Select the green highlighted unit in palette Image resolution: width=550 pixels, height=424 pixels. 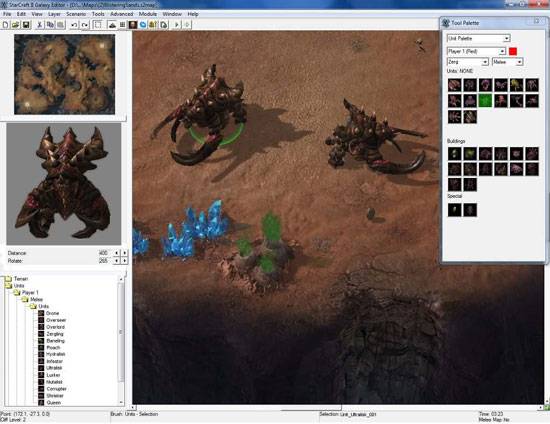pos(485,101)
